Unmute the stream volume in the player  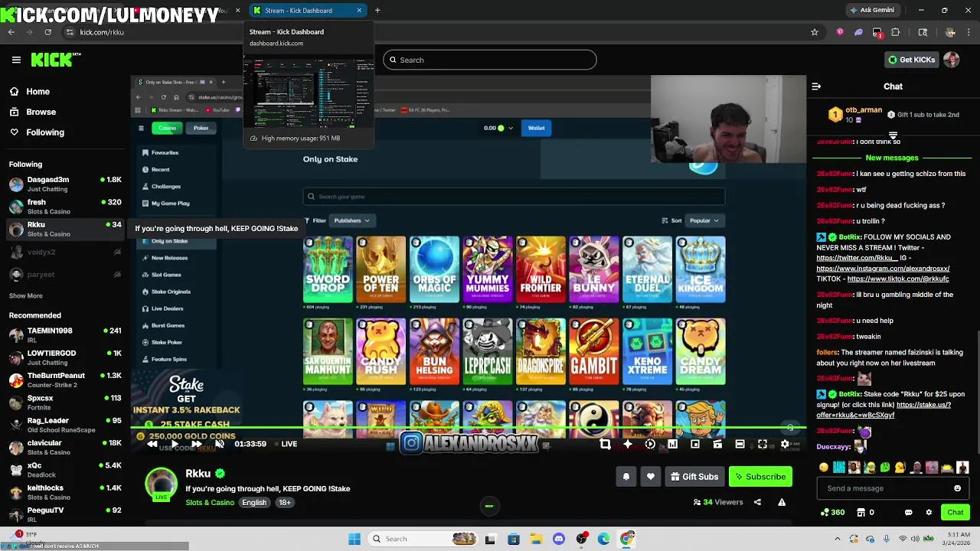(219, 444)
